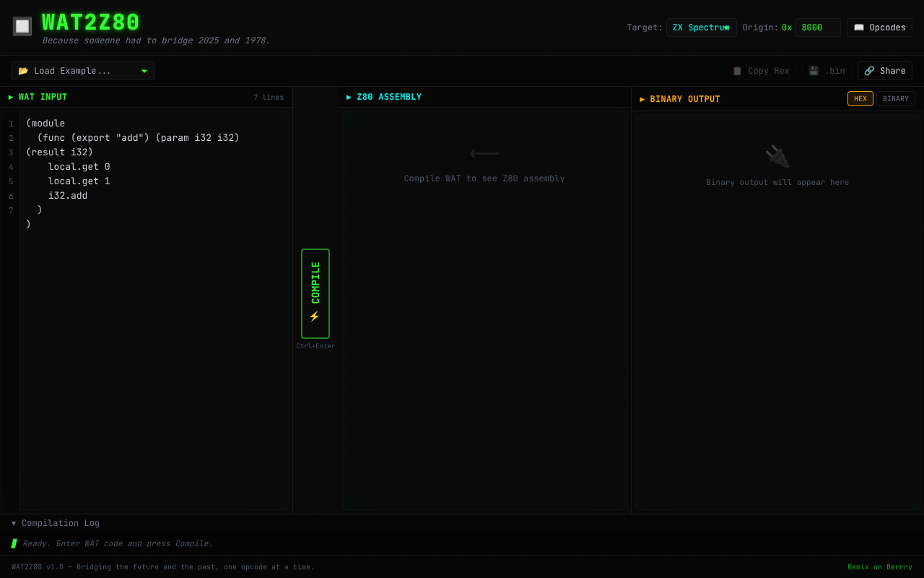This screenshot has width=924, height=578.
Task: Click the "Binary output will appear here" placeholder
Action: (x=777, y=183)
